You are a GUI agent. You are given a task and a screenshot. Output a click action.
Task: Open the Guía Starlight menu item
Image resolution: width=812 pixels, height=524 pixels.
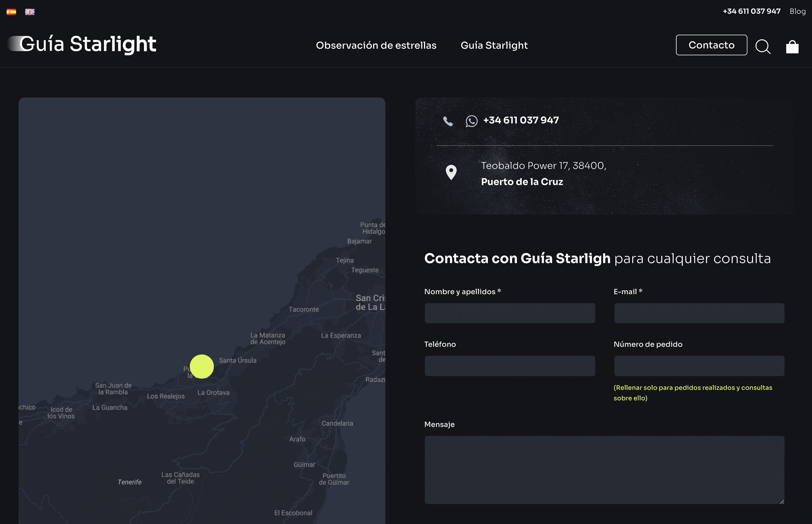(494, 45)
